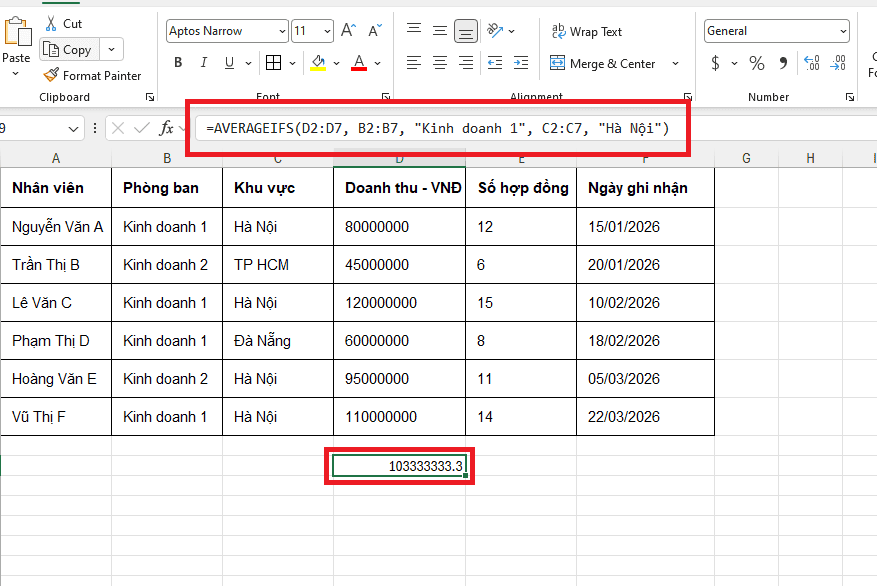
Task: Open Fill Color palette arrow
Action: pos(336,63)
